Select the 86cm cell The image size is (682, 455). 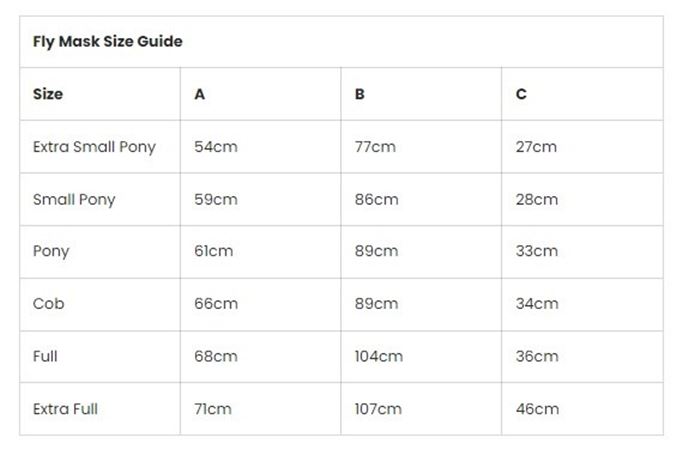click(376, 199)
